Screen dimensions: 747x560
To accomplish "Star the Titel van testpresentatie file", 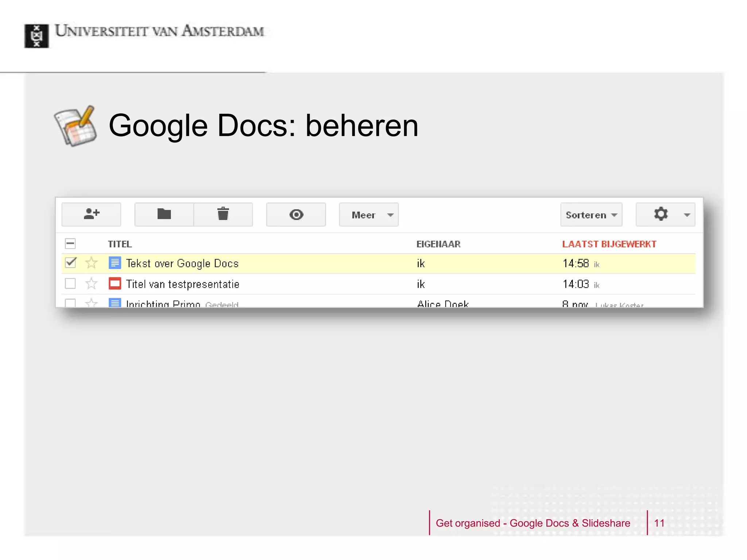I will click(x=92, y=283).
